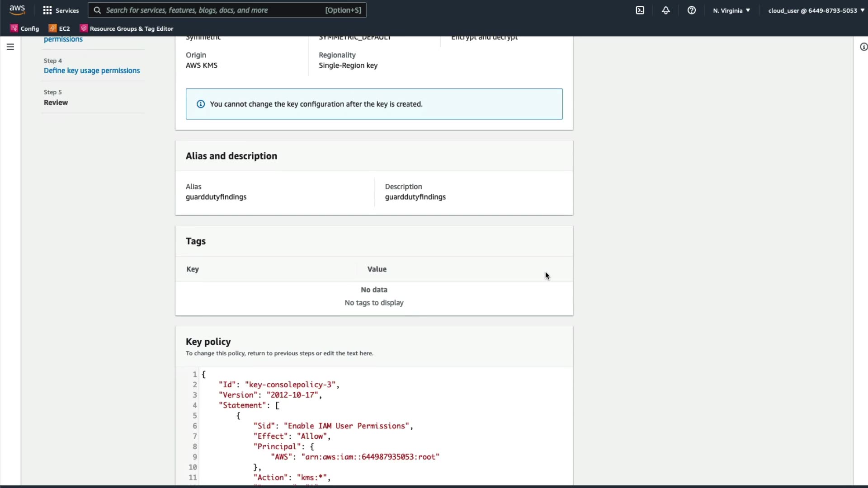Viewport: 868px width, 488px height.
Task: Select the Step 5 Review item
Action: 56,103
